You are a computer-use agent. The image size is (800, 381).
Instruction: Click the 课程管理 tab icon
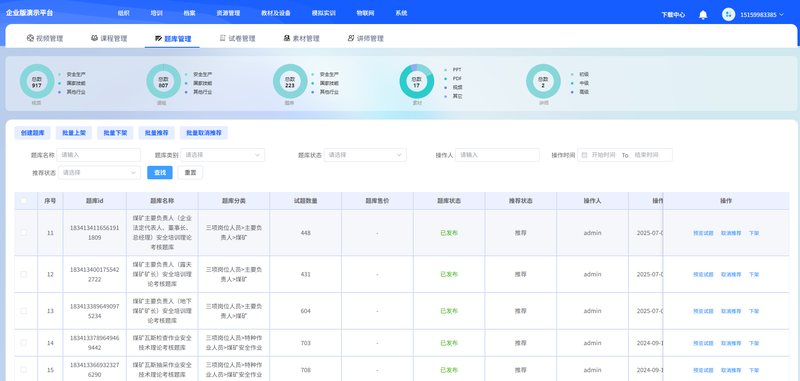94,38
